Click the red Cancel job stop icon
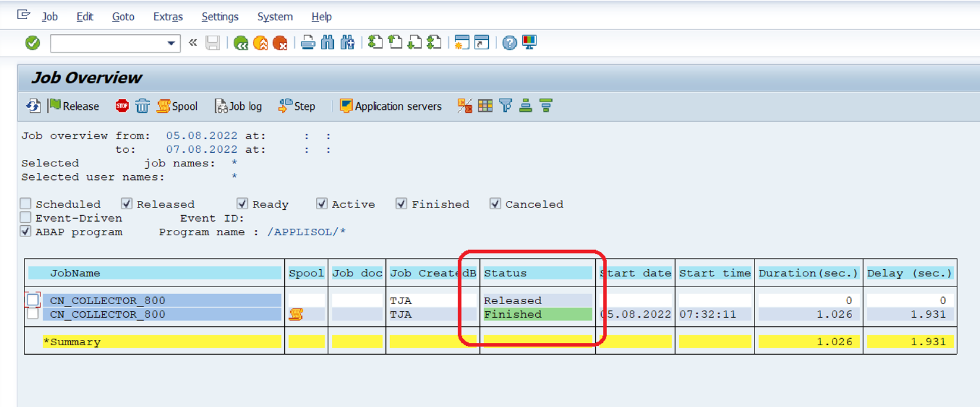This screenshot has width=980, height=407. tap(122, 106)
